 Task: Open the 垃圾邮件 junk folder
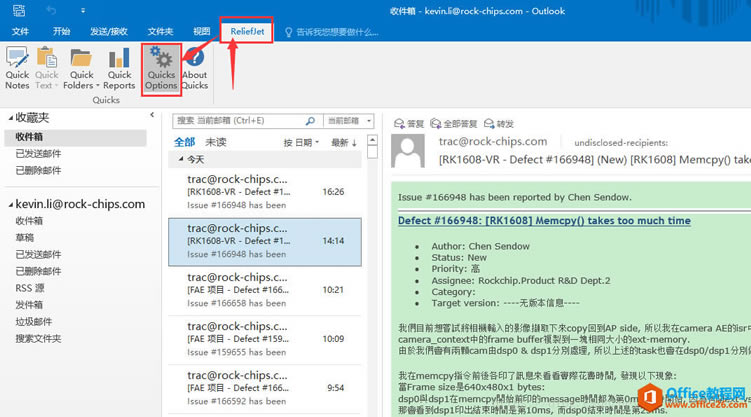tap(34, 321)
